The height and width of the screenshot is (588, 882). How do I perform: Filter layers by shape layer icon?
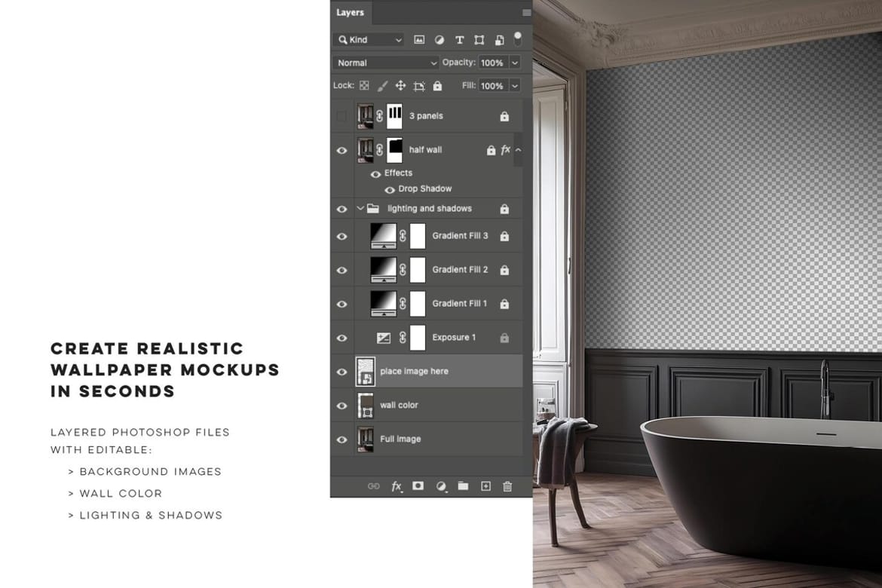tap(479, 39)
